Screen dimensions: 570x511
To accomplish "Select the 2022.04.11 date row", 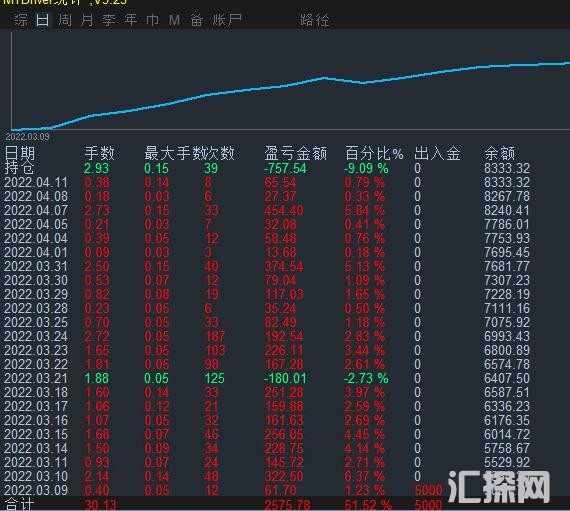I will pos(36,182).
